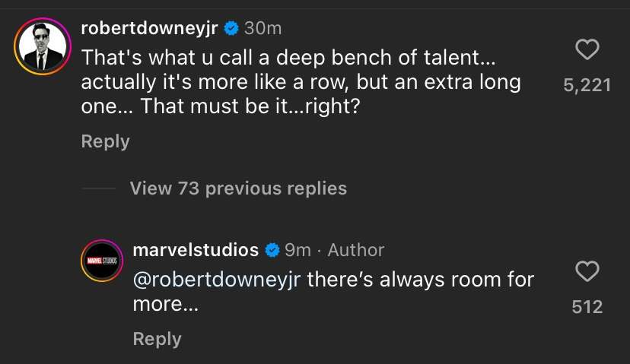Click the 30m timestamp
Image resolution: width=630 pixels, height=364 pixels.
point(263,28)
